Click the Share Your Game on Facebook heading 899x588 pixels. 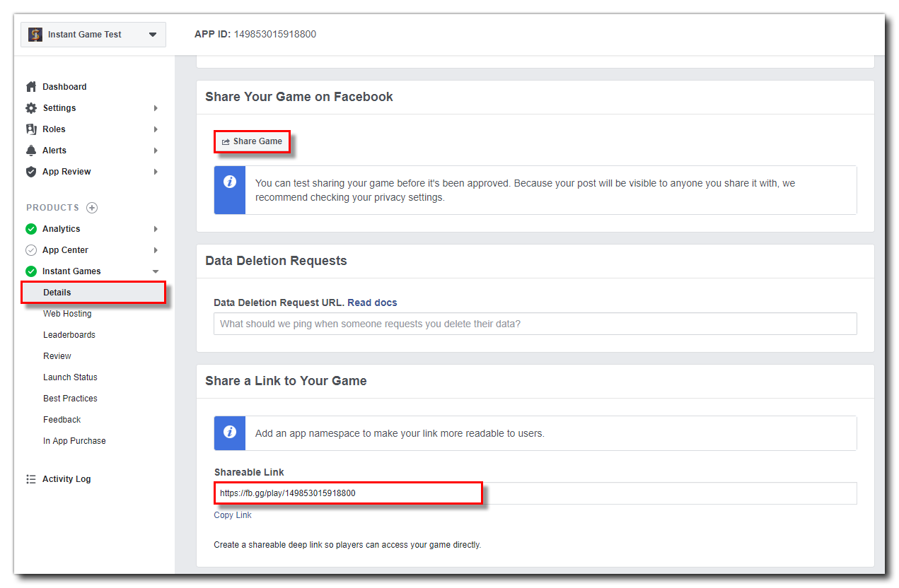299,97
